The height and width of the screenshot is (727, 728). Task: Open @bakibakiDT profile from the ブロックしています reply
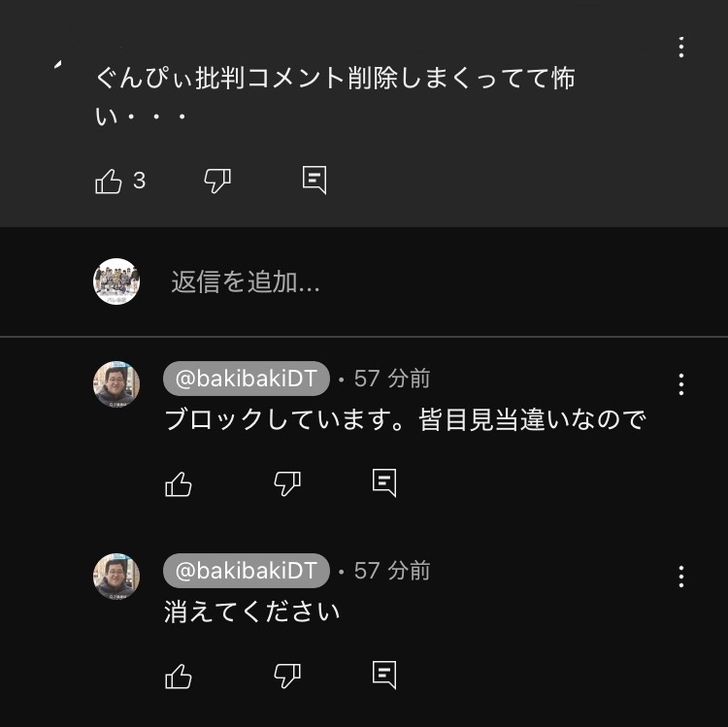[247, 379]
